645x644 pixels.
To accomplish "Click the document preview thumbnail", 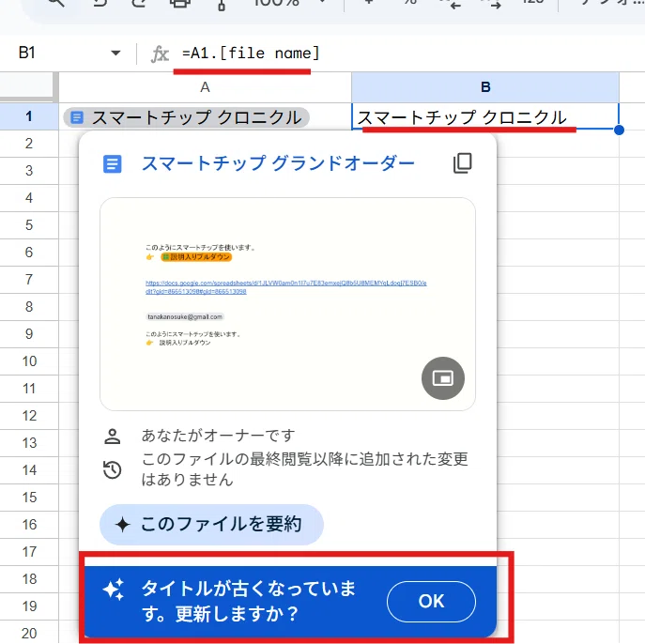I will click(x=287, y=304).
